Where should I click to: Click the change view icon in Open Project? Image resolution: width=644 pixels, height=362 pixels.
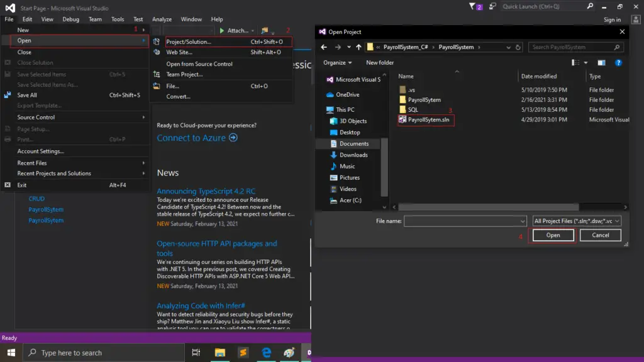point(576,62)
